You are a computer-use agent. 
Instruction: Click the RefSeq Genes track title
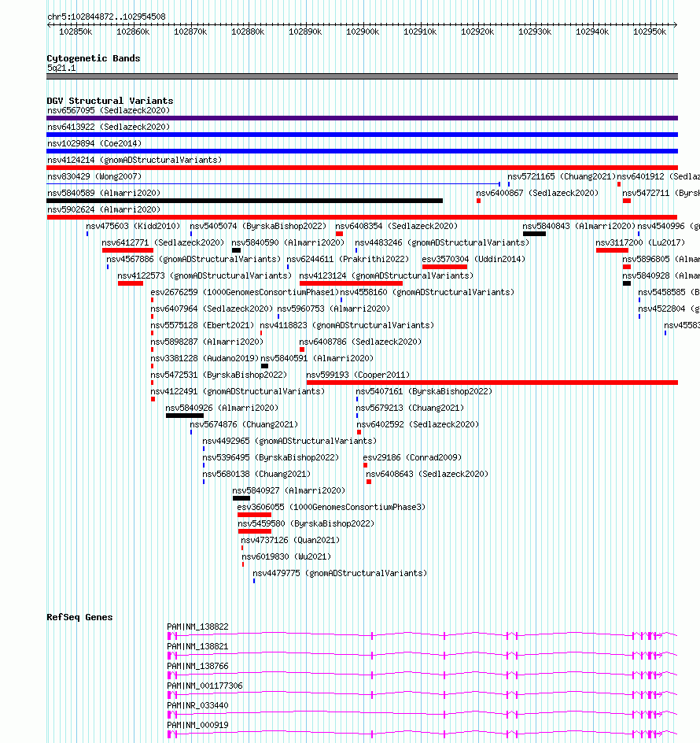pyautogui.click(x=79, y=617)
